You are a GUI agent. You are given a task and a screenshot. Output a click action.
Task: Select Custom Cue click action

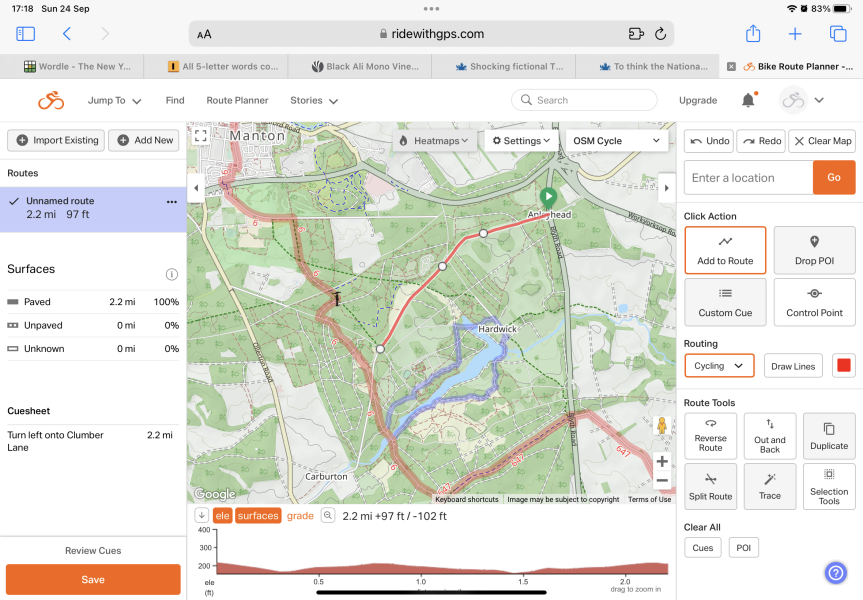725,302
